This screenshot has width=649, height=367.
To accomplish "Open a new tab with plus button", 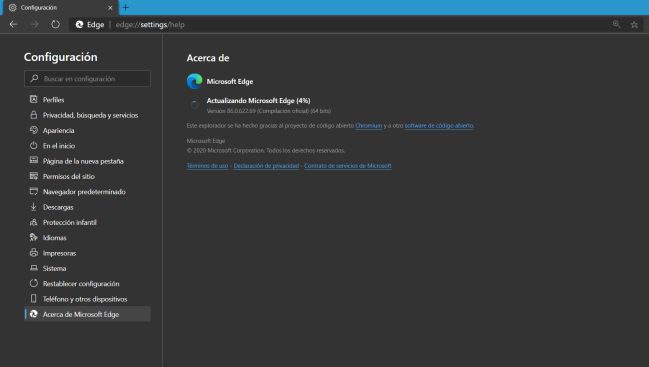I will 125,7.
